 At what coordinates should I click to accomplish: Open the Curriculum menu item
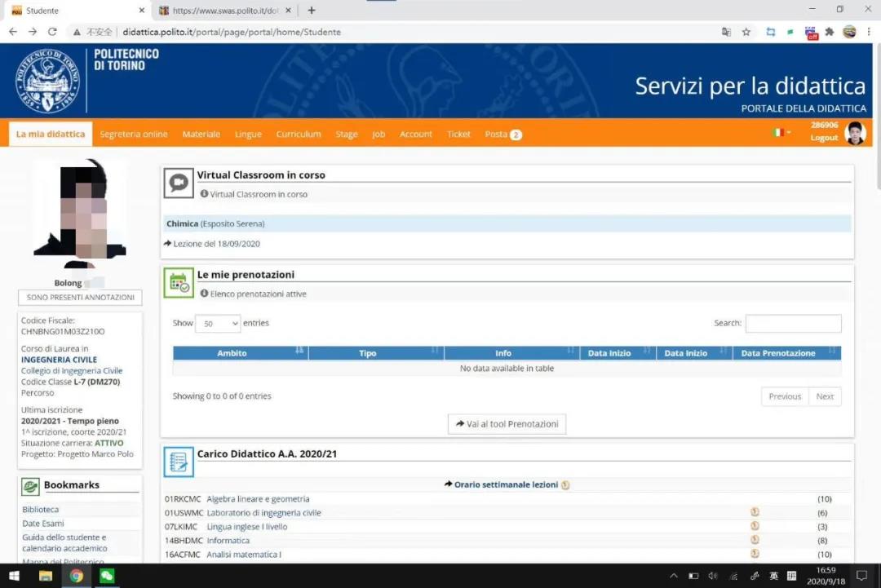(299, 135)
